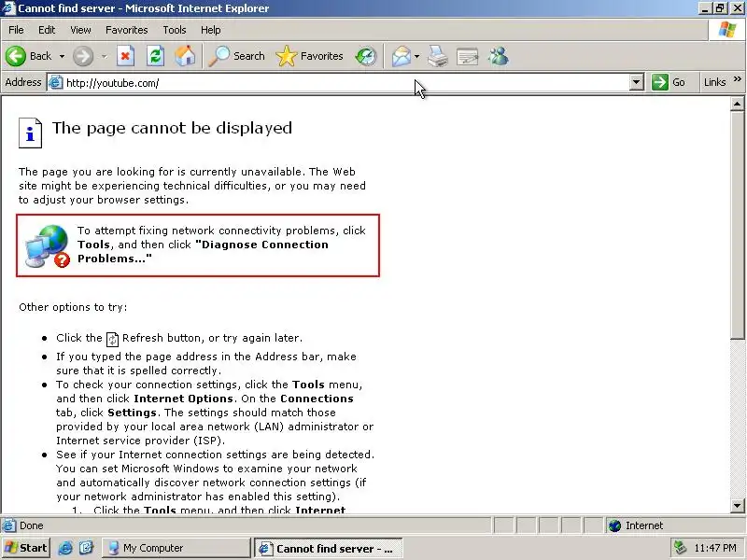The width and height of the screenshot is (747, 560).
Task: Open the Edit menu
Action: coord(47,30)
